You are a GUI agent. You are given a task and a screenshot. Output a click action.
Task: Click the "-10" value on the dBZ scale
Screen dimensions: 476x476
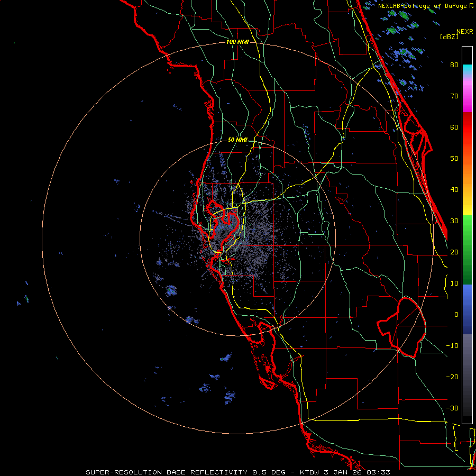click(452, 346)
